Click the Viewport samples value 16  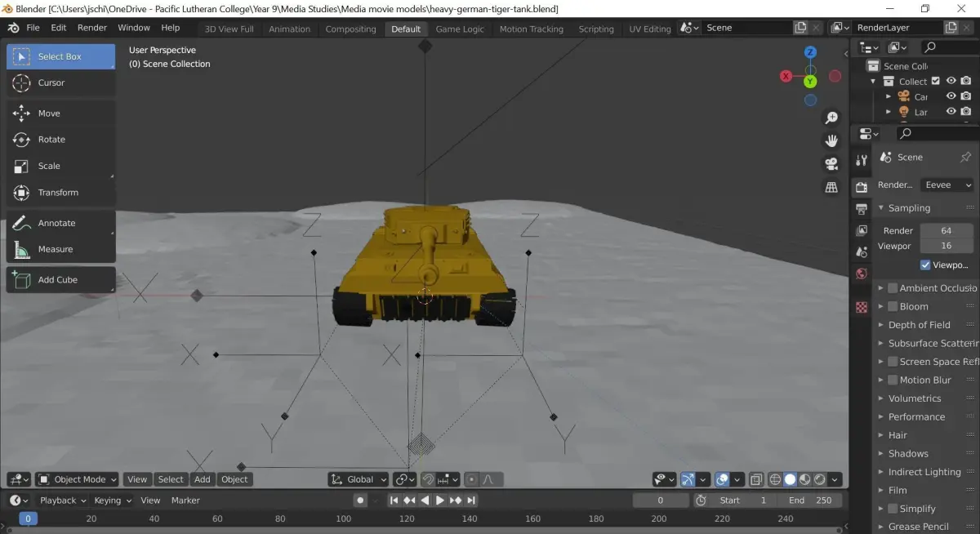(947, 246)
